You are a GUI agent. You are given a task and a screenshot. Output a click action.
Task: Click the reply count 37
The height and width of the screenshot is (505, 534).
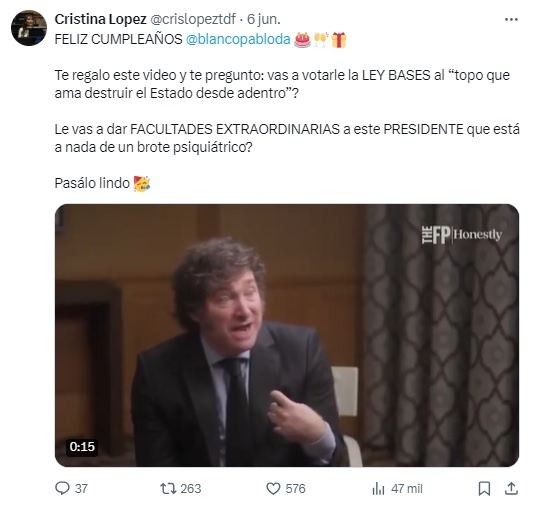81,489
